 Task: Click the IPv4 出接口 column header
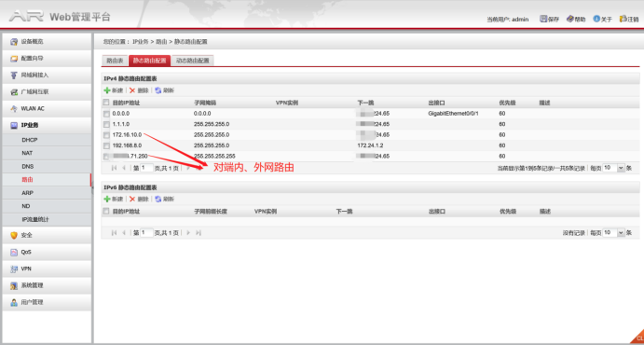(436, 103)
